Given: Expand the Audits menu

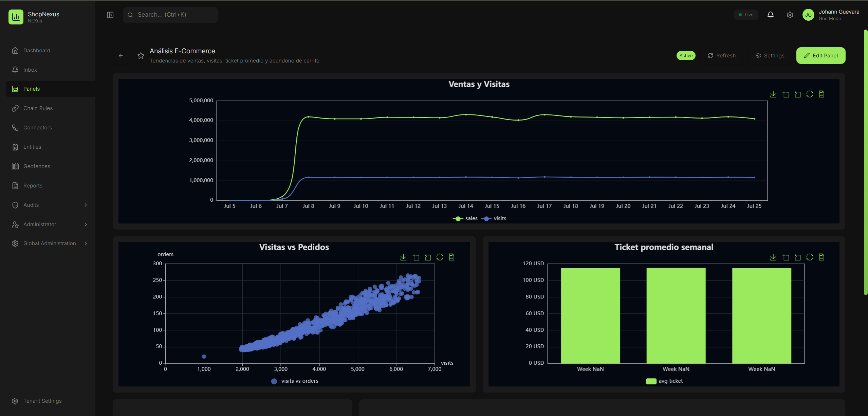Looking at the screenshot, I should click(x=50, y=205).
